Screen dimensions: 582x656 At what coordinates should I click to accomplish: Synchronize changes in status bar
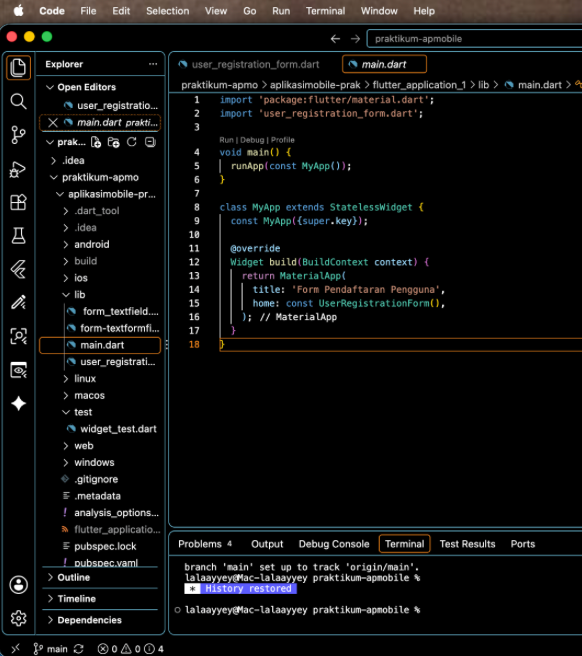click(78, 649)
